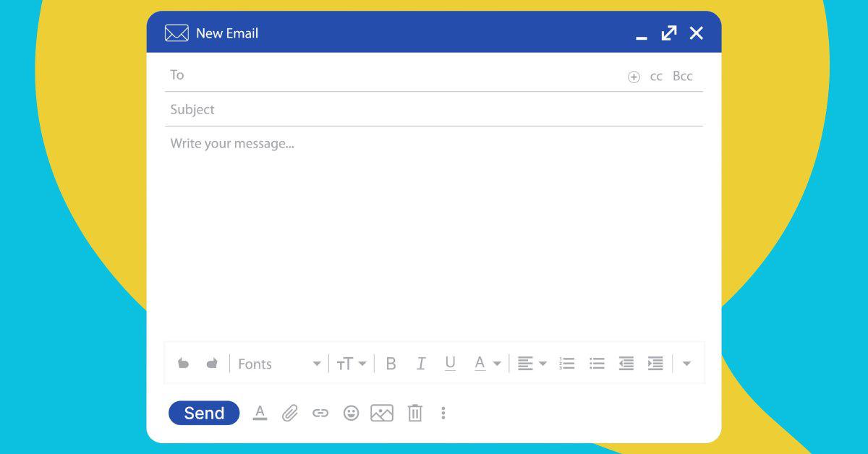Screen dimensions: 868x454
Task: Insert a picture using image icon
Action: click(x=382, y=414)
